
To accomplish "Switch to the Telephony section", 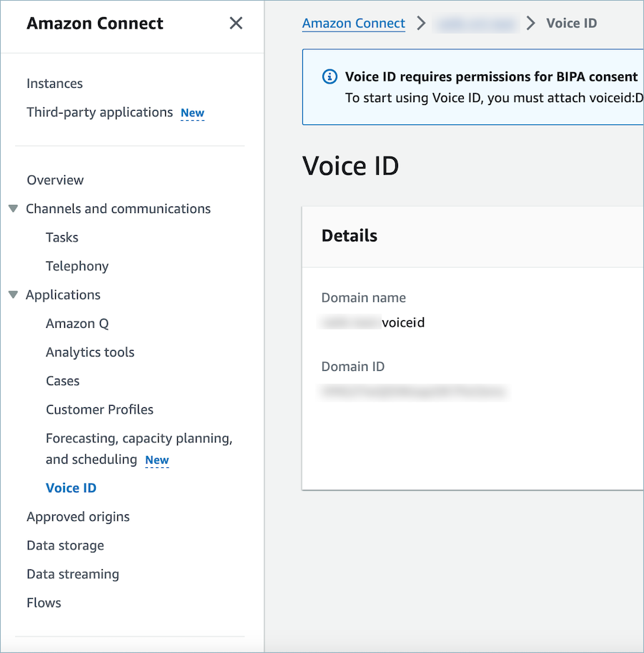I will pos(76,266).
